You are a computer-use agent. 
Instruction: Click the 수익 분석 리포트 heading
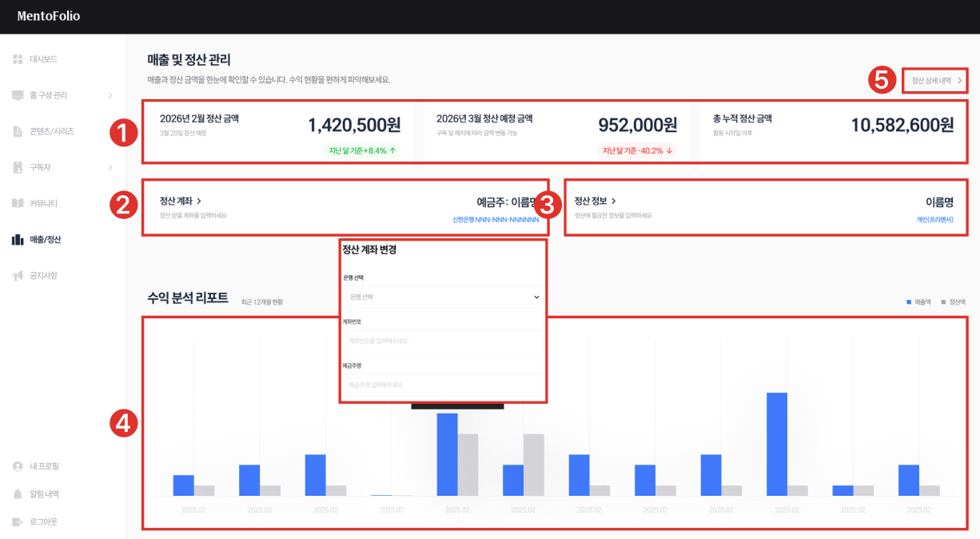coord(188,298)
